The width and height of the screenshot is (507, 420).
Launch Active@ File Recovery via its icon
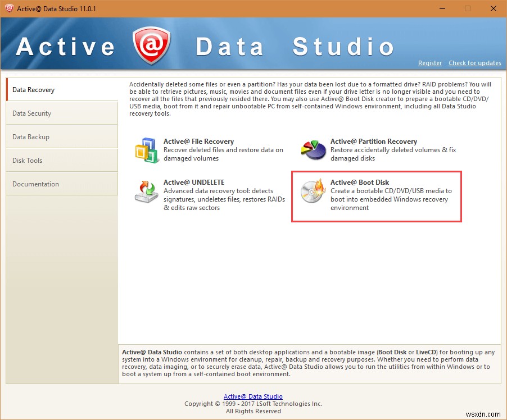click(147, 149)
